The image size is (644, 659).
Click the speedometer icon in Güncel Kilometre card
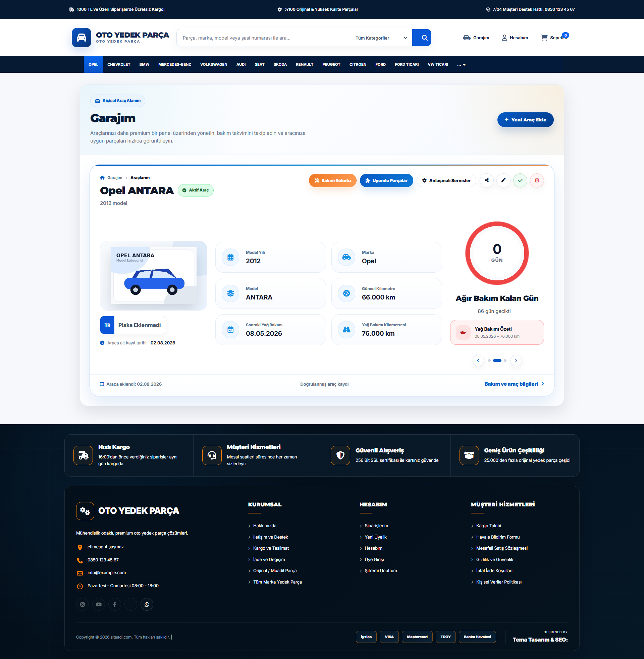click(x=346, y=293)
